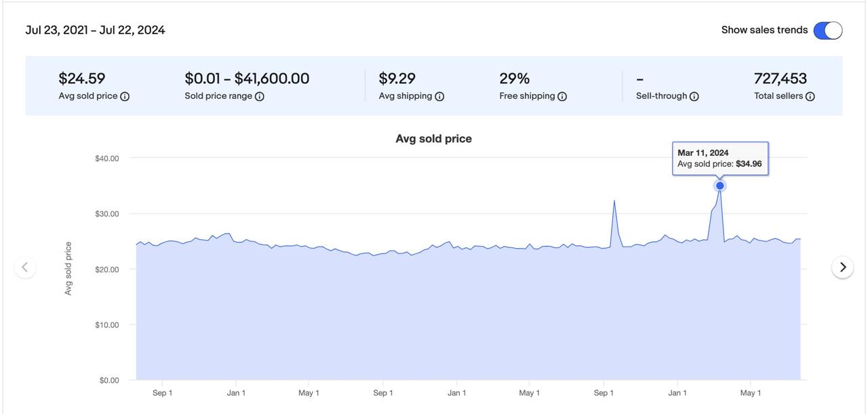Image resolution: width=868 pixels, height=414 pixels.
Task: Click the Mar 11, 2024 data point marker
Action: click(720, 186)
